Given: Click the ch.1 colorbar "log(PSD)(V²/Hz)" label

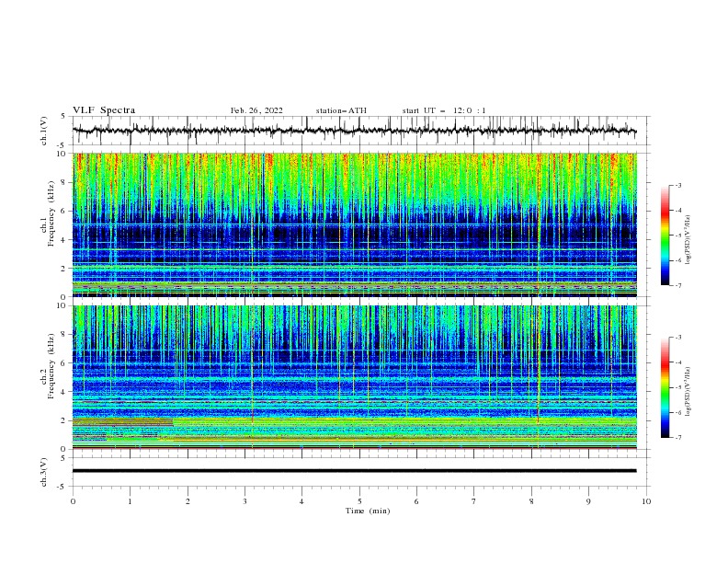Looking at the screenshot, I should 688,239.
